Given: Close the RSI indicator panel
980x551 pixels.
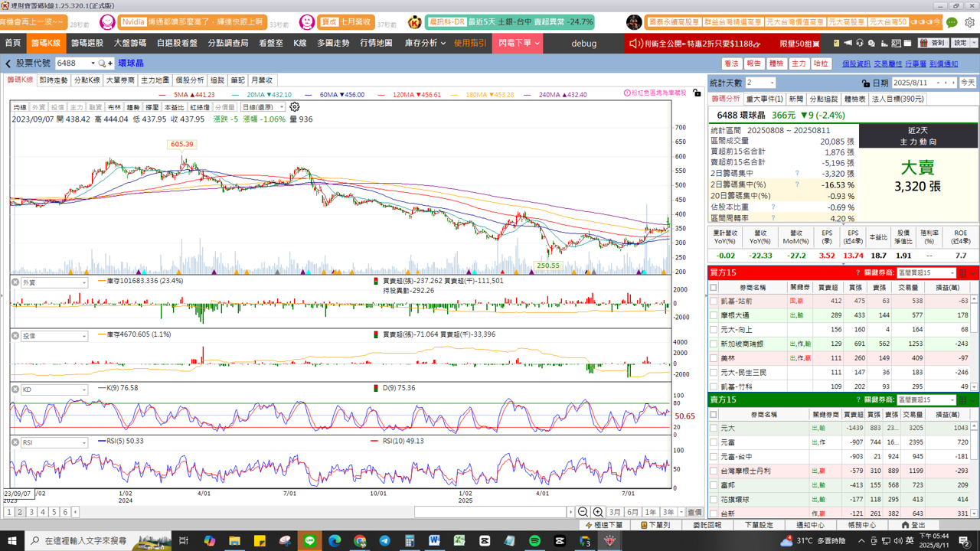Looking at the screenshot, I should pyautogui.click(x=15, y=442).
